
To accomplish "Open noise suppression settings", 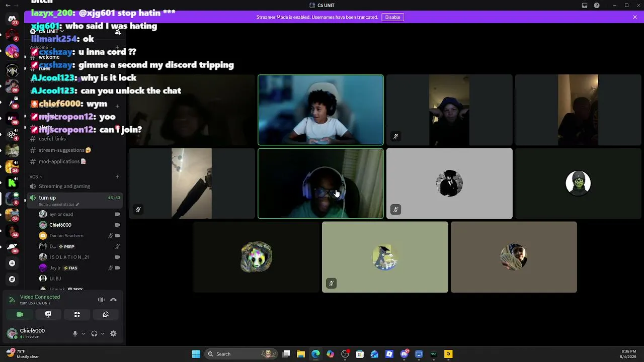I will [101, 300].
